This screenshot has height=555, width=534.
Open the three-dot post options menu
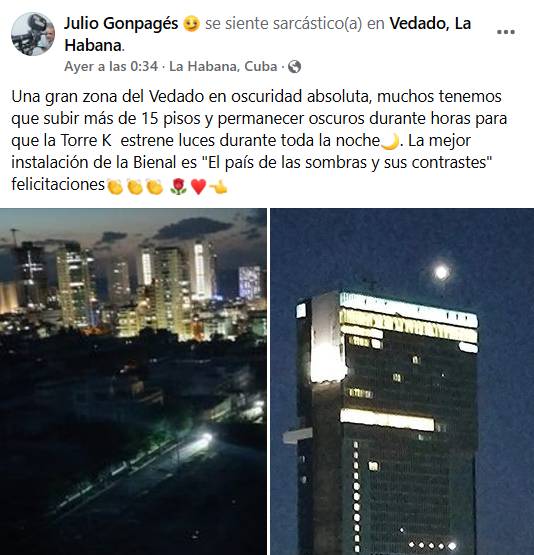click(506, 32)
